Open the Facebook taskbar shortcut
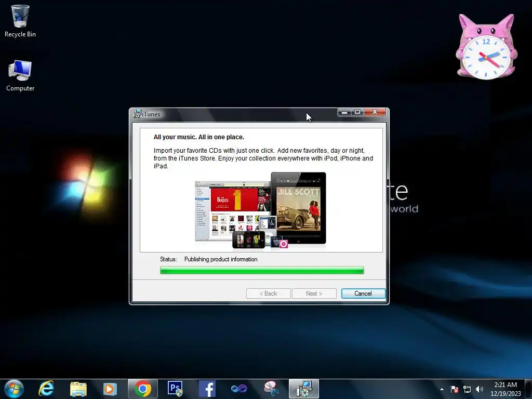Screen dimensions: 532x399 [x=207, y=389]
